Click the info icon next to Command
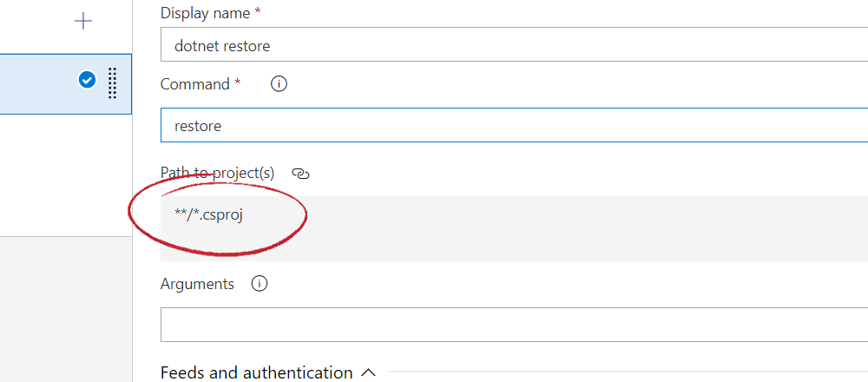The height and width of the screenshot is (382, 868). 279,84
